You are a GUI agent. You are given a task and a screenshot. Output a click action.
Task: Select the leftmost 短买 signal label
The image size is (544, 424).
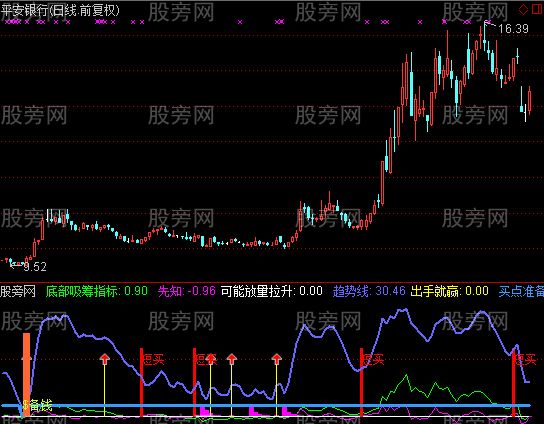pyautogui.click(x=154, y=359)
